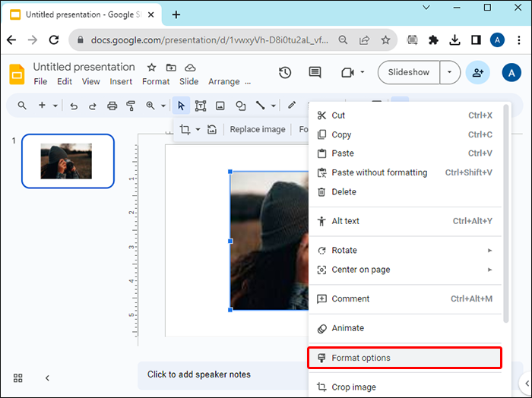Click the reset image icon
The height and width of the screenshot is (398, 532).
click(212, 129)
